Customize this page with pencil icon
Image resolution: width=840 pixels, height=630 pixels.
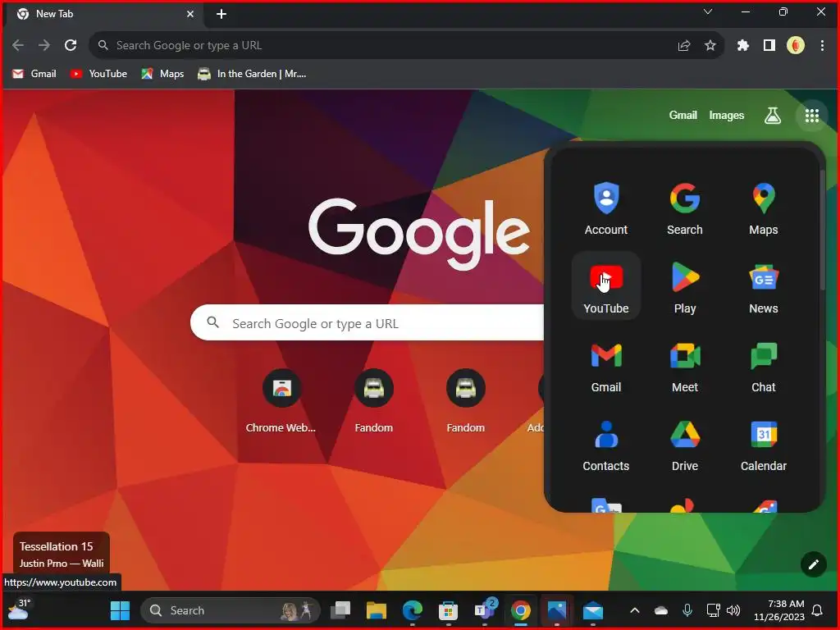pos(813,564)
